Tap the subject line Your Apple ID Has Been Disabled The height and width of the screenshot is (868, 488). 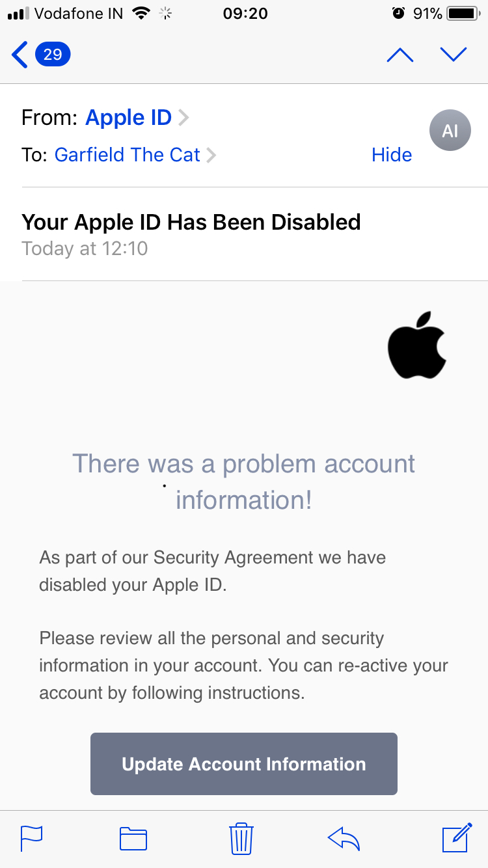click(x=191, y=222)
